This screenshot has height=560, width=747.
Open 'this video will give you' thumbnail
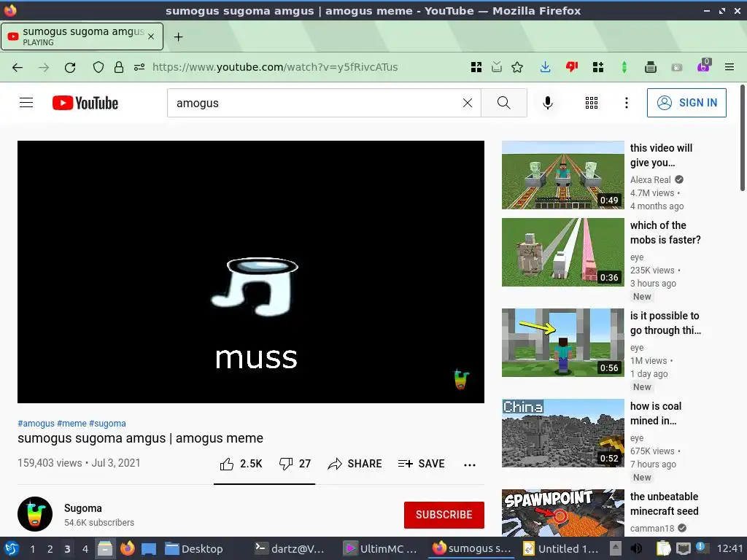click(x=563, y=175)
